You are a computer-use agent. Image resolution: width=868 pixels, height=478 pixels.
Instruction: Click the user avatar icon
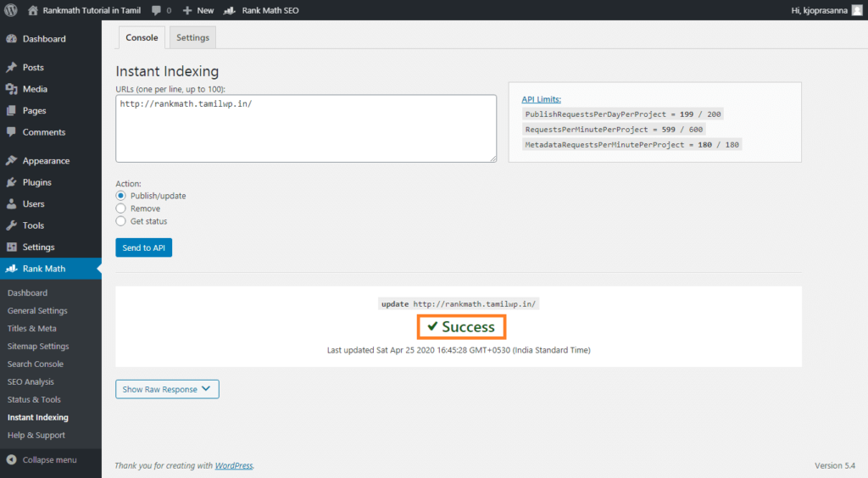pos(857,10)
